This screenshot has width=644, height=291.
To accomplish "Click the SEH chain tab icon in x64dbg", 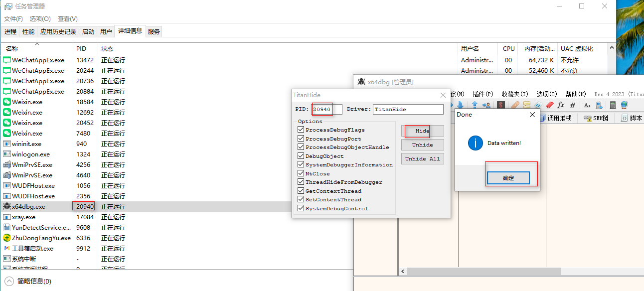I will click(x=587, y=118).
